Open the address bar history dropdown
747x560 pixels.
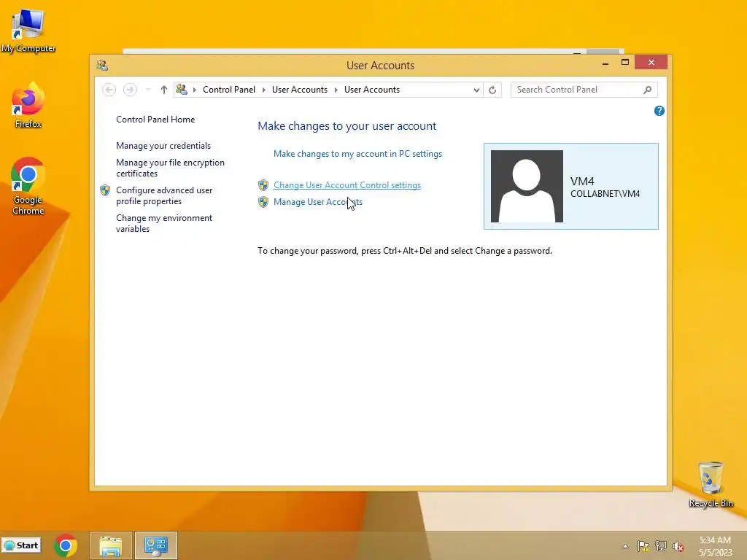click(x=476, y=90)
